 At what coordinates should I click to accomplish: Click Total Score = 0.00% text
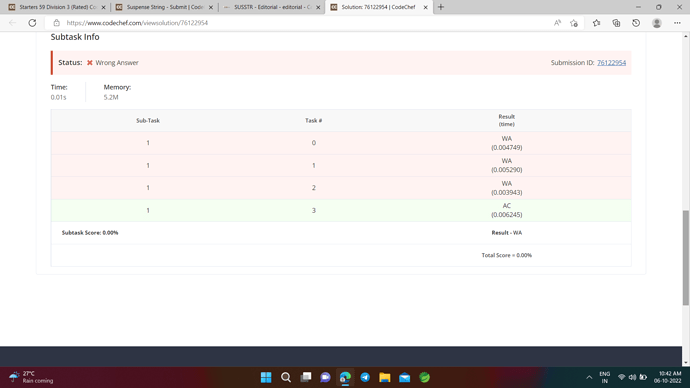point(506,255)
